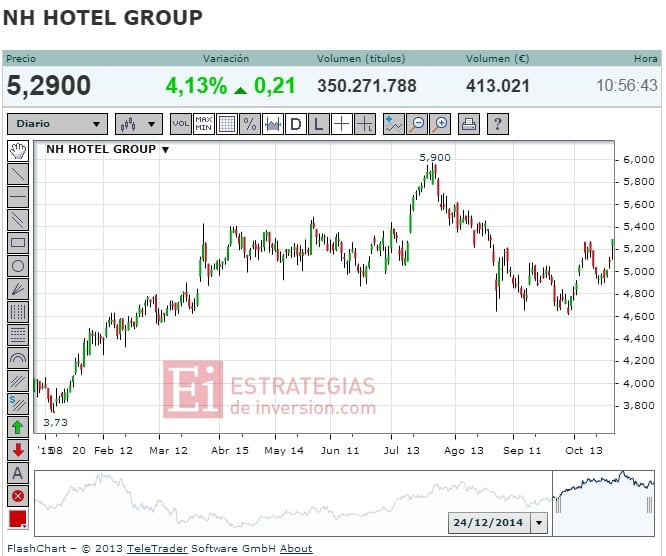Viewport: 666px width, 556px height.
Task: Toggle the D toolbar button
Action: point(296,124)
